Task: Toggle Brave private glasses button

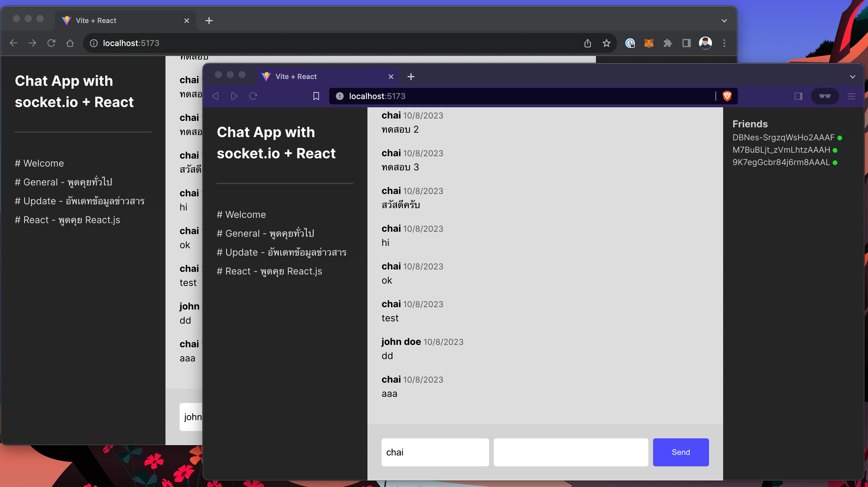Action: point(824,96)
